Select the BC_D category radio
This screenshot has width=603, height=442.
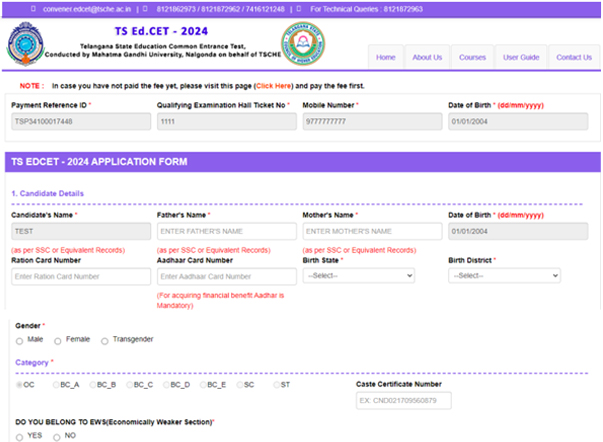click(x=166, y=385)
